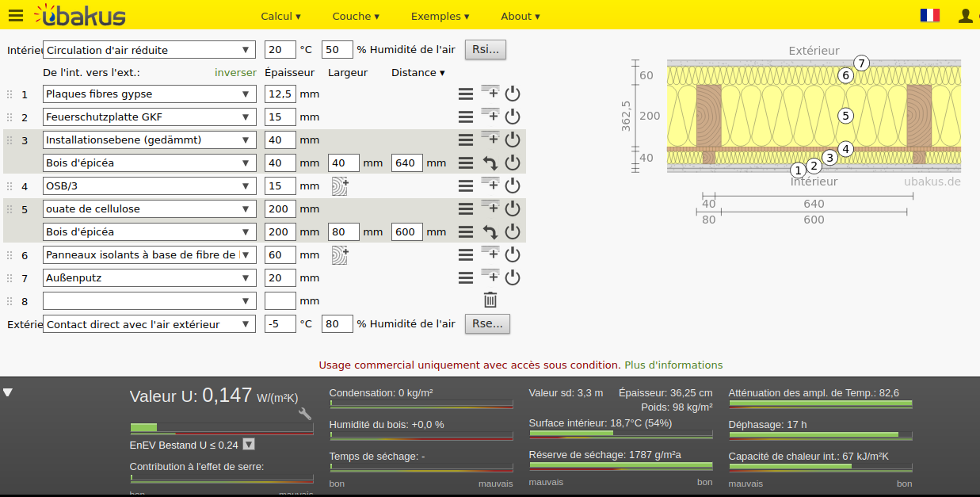Insert layer after Feuerschutzplatte GKF
The height and width of the screenshot is (497, 980).
click(490, 115)
